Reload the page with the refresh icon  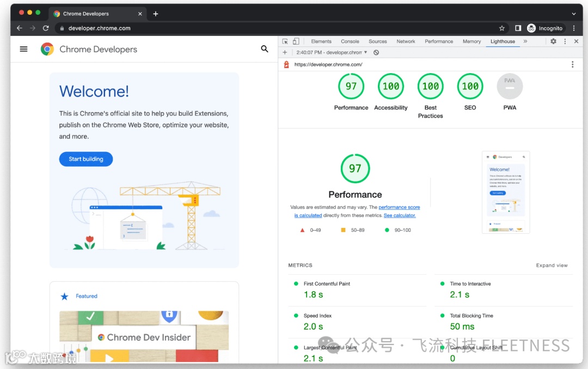click(46, 28)
